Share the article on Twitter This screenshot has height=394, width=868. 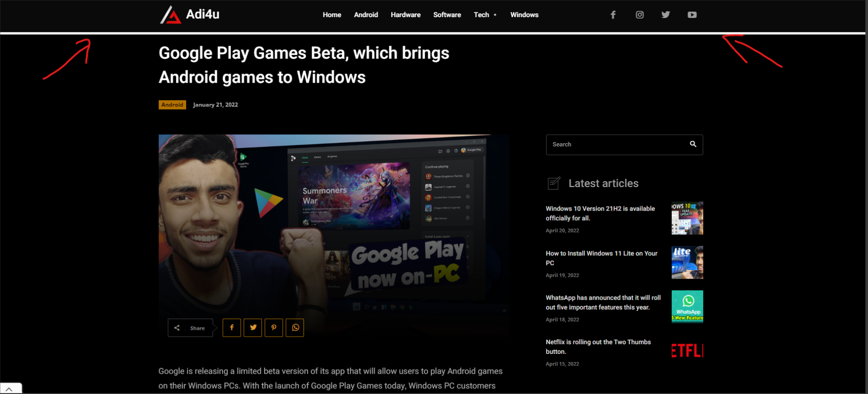pyautogui.click(x=253, y=327)
